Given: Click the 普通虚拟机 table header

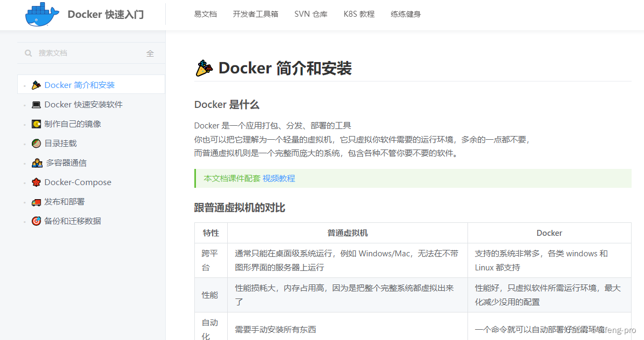Looking at the screenshot, I should (x=348, y=233).
